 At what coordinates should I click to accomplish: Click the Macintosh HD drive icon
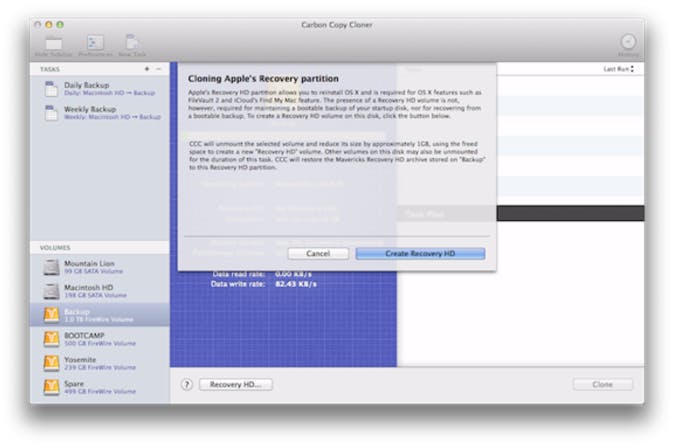[x=51, y=291]
